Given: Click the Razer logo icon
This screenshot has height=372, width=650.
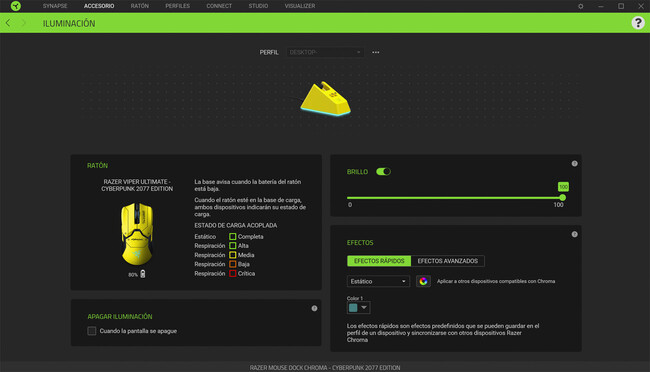Looking at the screenshot, I should pyautogui.click(x=16, y=6).
